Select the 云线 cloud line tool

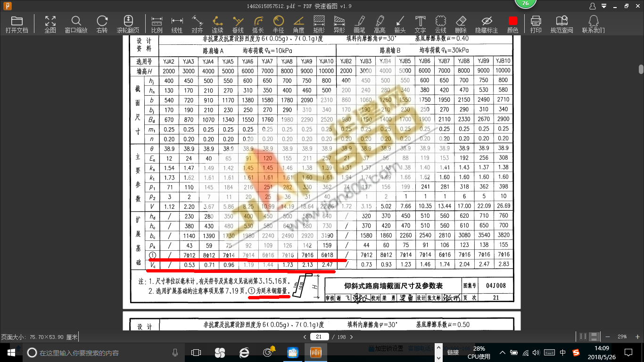click(x=441, y=25)
